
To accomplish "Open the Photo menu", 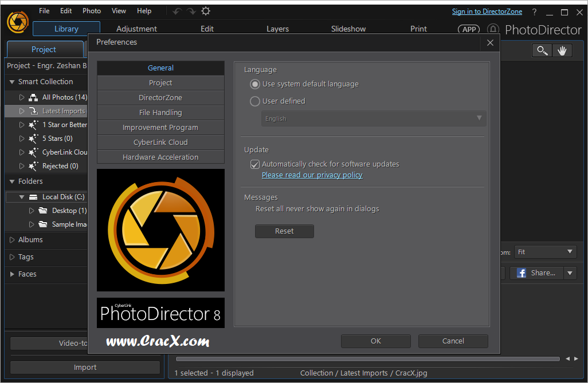I will tap(92, 11).
